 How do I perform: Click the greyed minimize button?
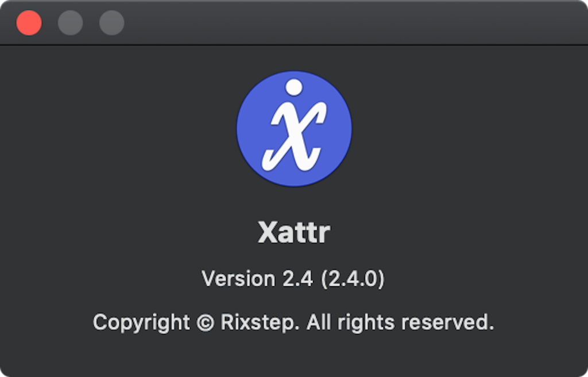(x=70, y=23)
